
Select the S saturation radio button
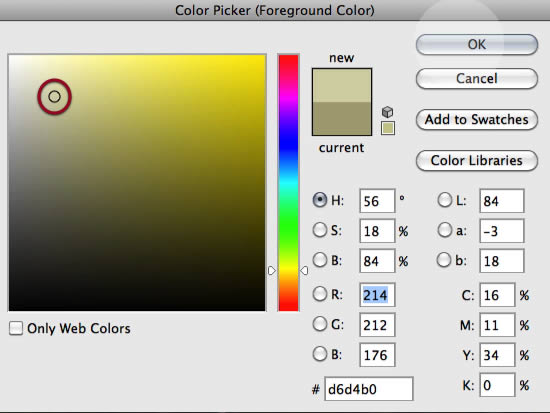click(320, 230)
